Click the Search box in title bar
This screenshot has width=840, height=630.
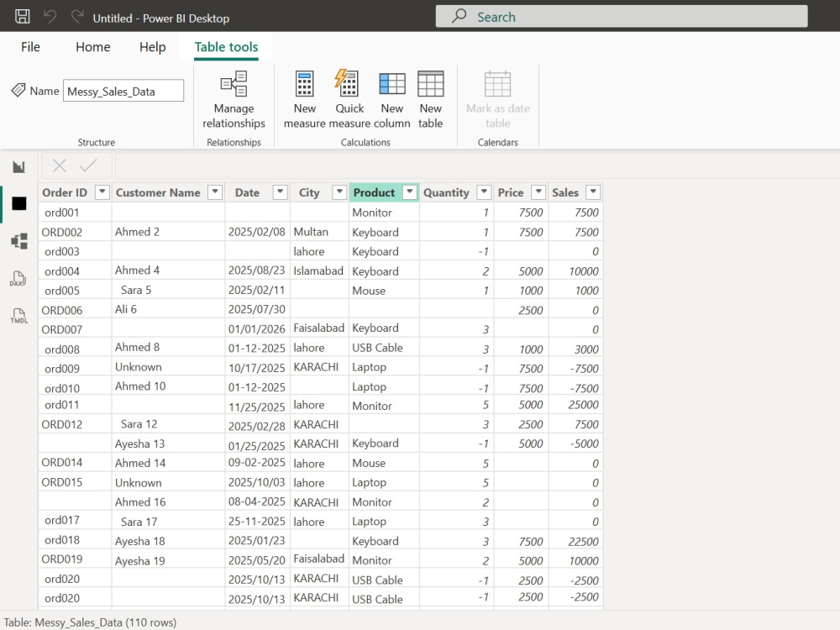tap(622, 16)
